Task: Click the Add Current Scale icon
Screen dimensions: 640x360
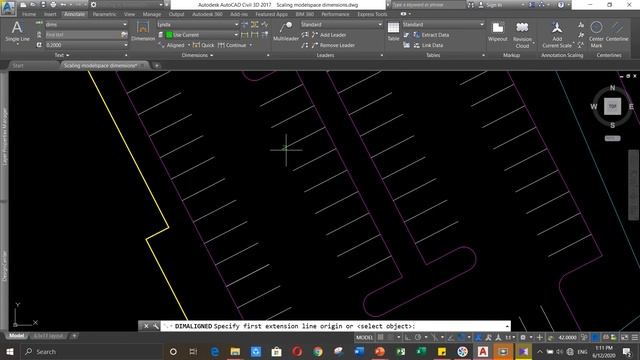Action: (x=557, y=35)
